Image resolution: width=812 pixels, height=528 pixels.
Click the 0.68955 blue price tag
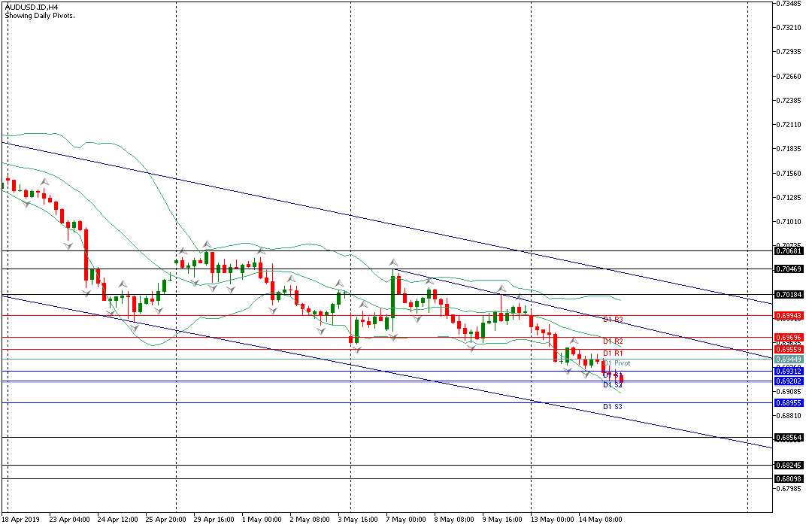pyautogui.click(x=788, y=403)
